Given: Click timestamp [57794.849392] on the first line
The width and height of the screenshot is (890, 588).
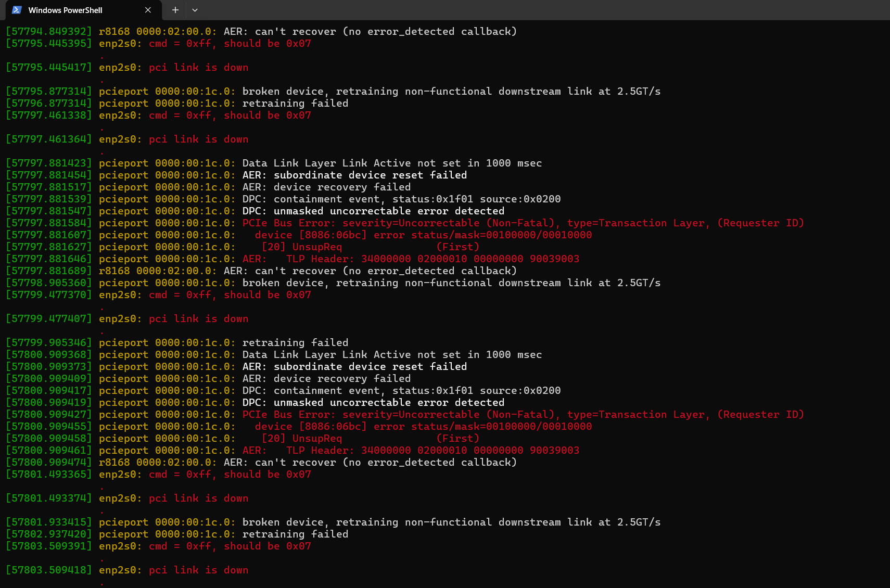Looking at the screenshot, I should click(x=49, y=32).
